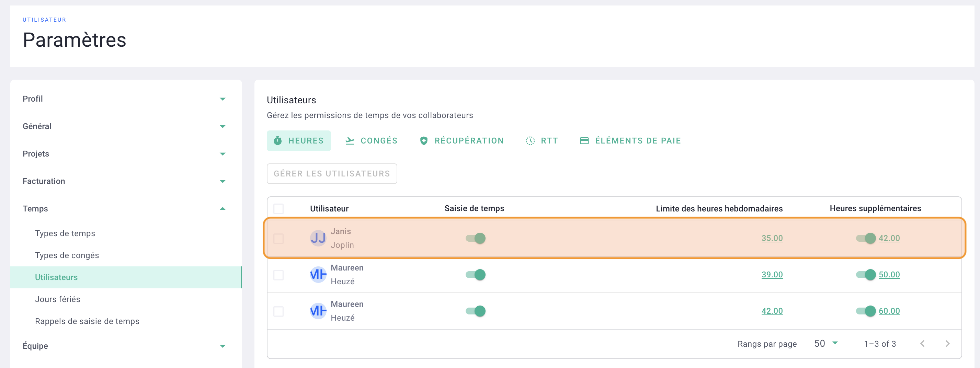Viewport: 980px width, 368px height.
Task: Go to the previous page arrow
Action: tap(922, 344)
